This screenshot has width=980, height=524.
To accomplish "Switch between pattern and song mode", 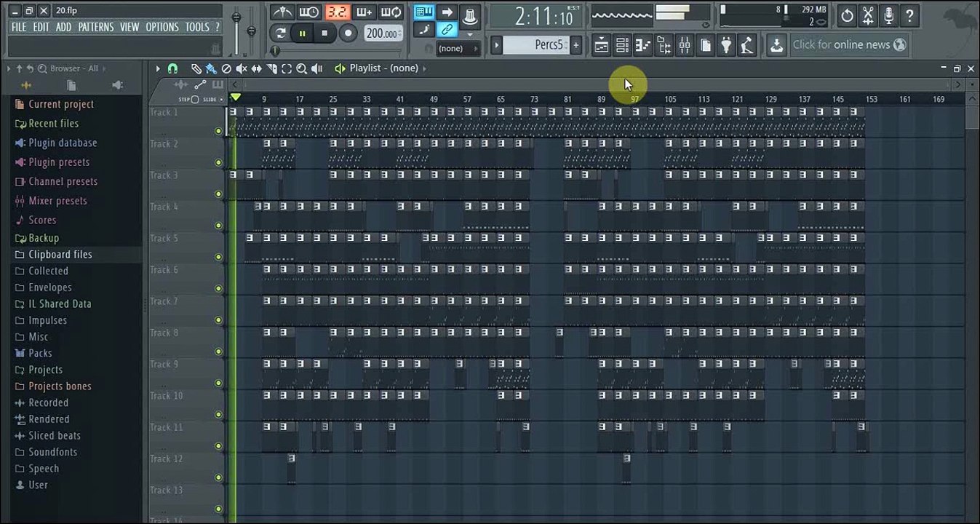I will [280, 33].
